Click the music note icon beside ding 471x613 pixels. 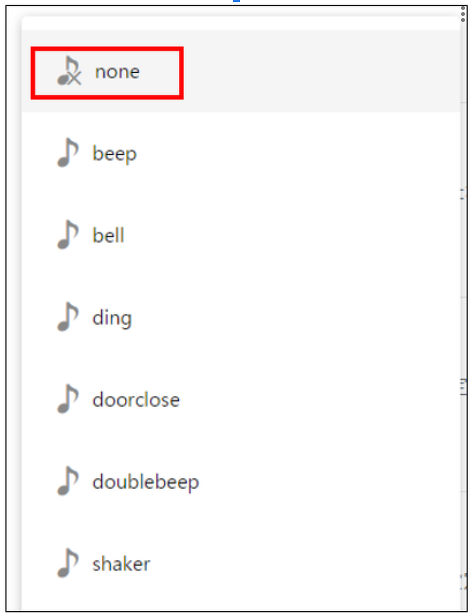pos(68,317)
